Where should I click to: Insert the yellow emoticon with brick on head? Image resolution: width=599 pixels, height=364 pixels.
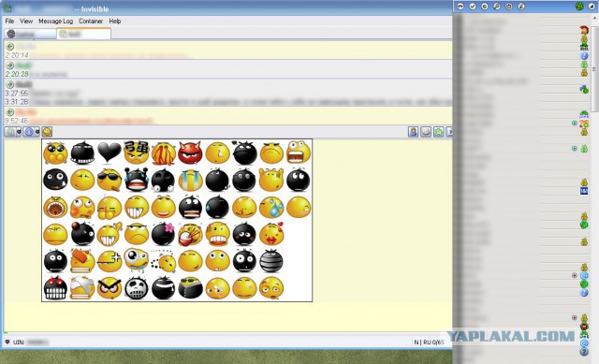coord(82,261)
